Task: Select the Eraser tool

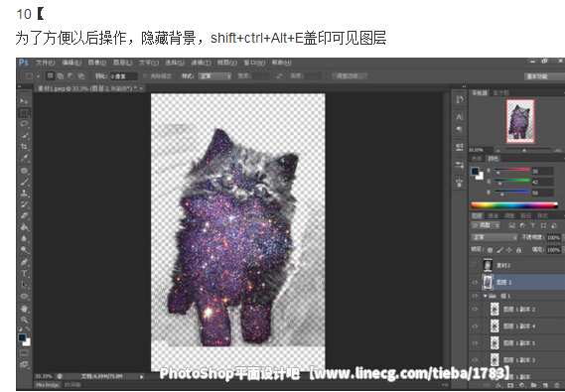Action: click(24, 216)
